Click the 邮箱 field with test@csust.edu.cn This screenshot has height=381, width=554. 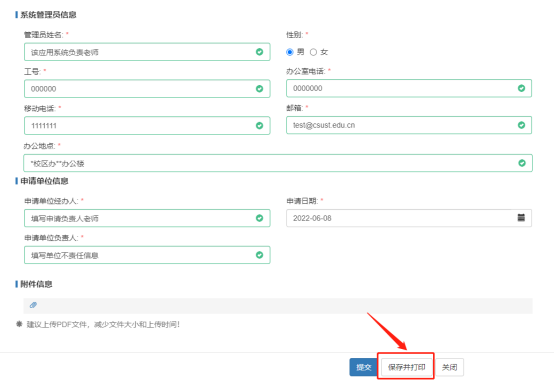click(409, 125)
